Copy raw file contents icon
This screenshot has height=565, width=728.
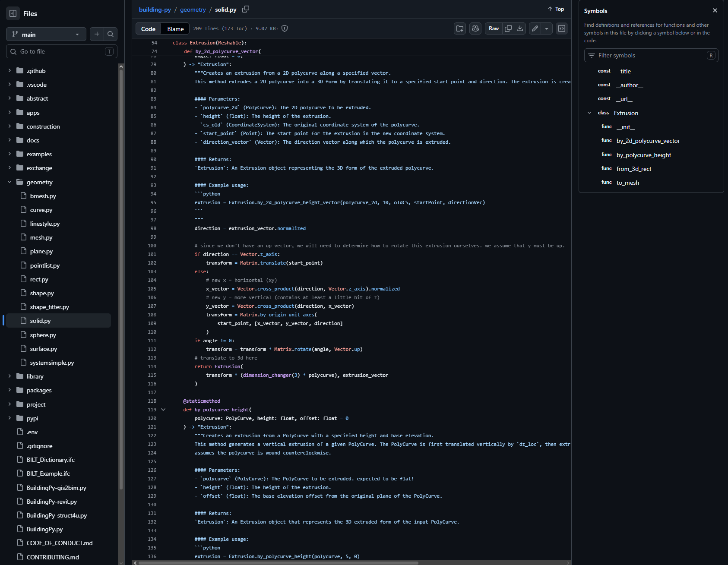coord(508,28)
